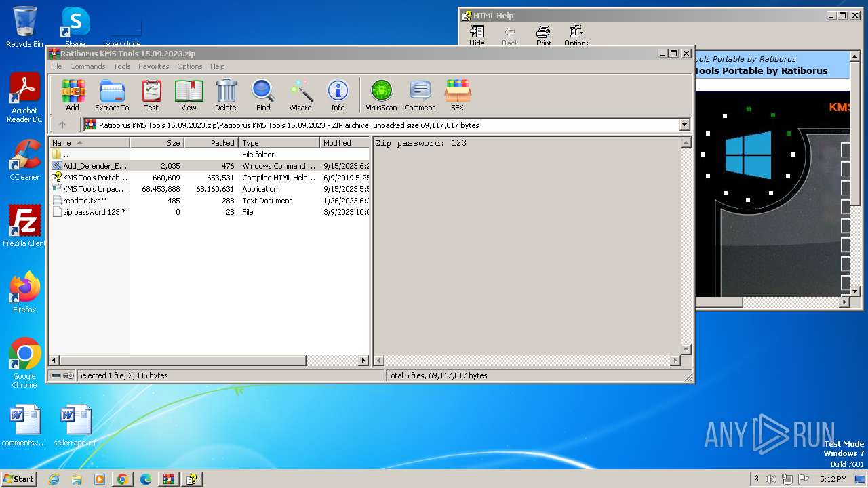Open the Commands menu
This screenshot has height=488, width=868.
[x=87, y=66]
